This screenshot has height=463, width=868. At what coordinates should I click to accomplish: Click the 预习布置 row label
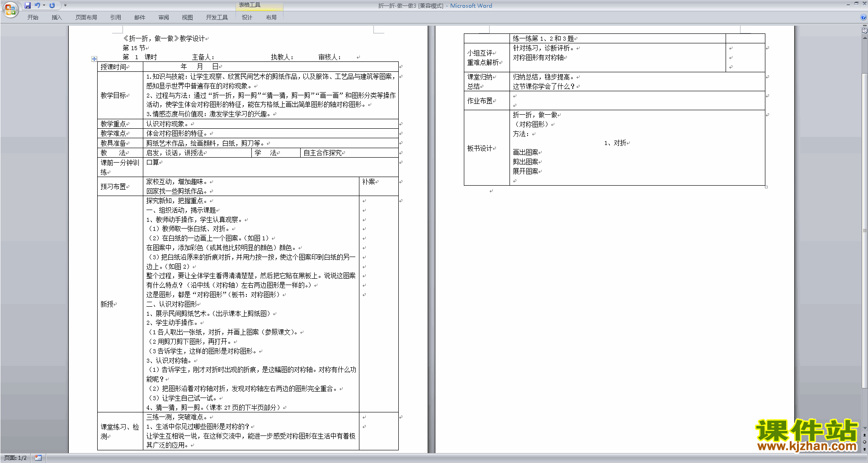[x=113, y=187]
